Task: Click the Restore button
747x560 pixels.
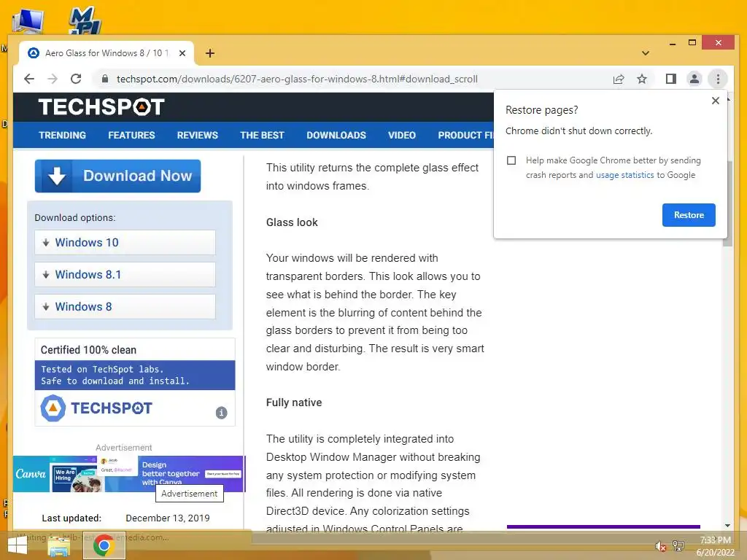Action: coord(689,215)
